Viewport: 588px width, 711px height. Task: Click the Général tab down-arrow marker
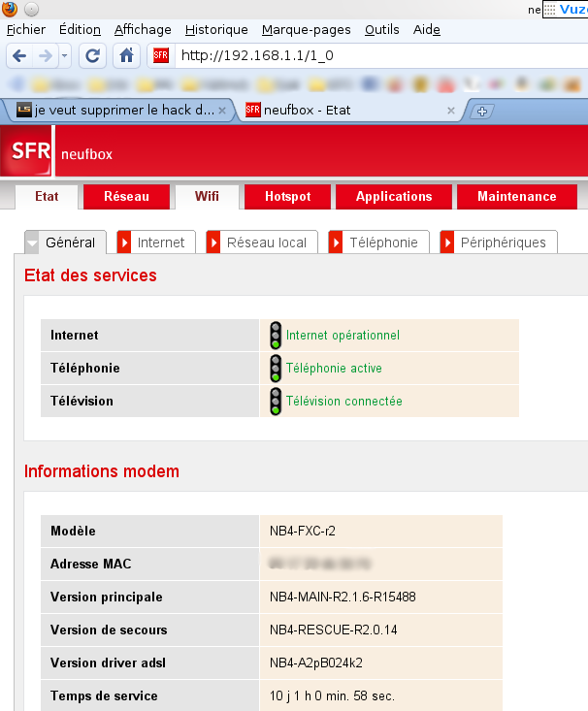pyautogui.click(x=32, y=242)
